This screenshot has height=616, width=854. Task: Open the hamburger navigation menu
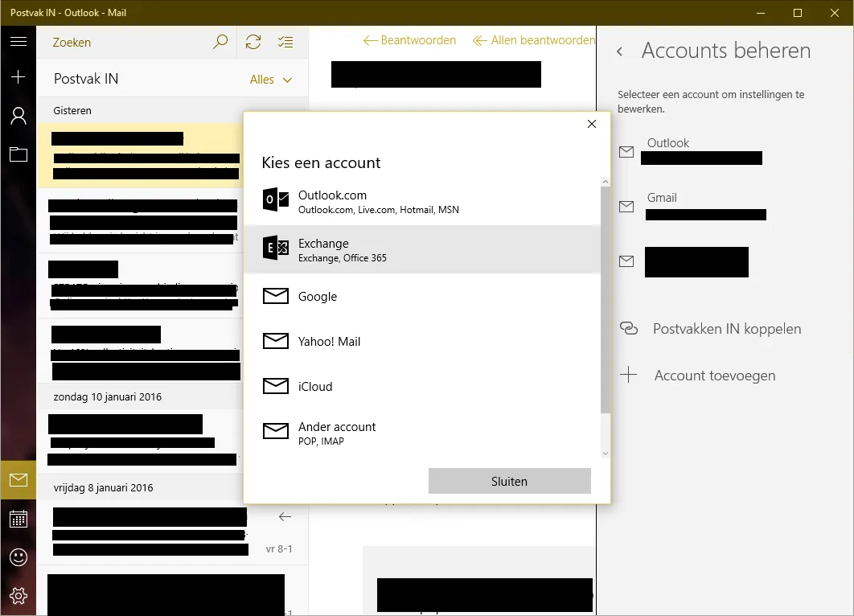click(x=18, y=41)
